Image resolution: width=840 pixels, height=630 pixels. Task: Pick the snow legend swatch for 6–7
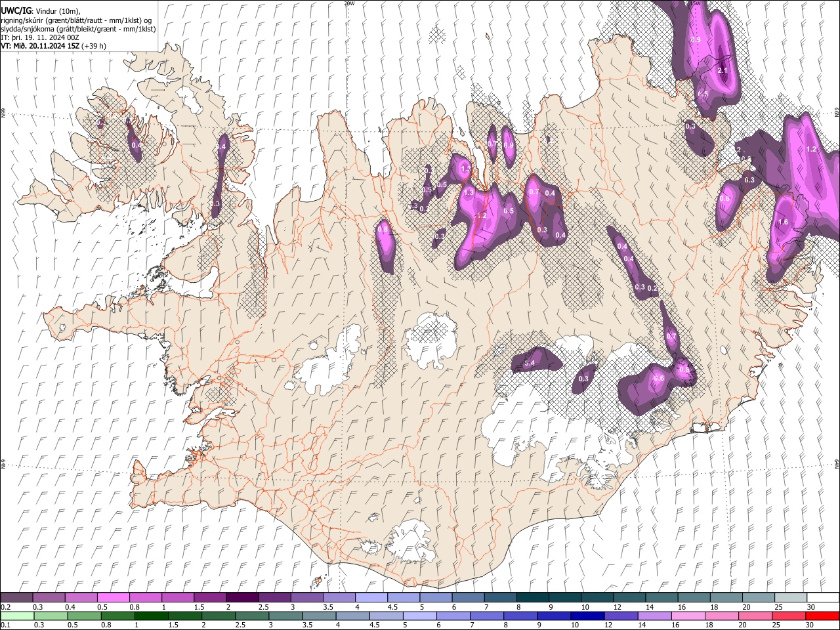click(468, 598)
